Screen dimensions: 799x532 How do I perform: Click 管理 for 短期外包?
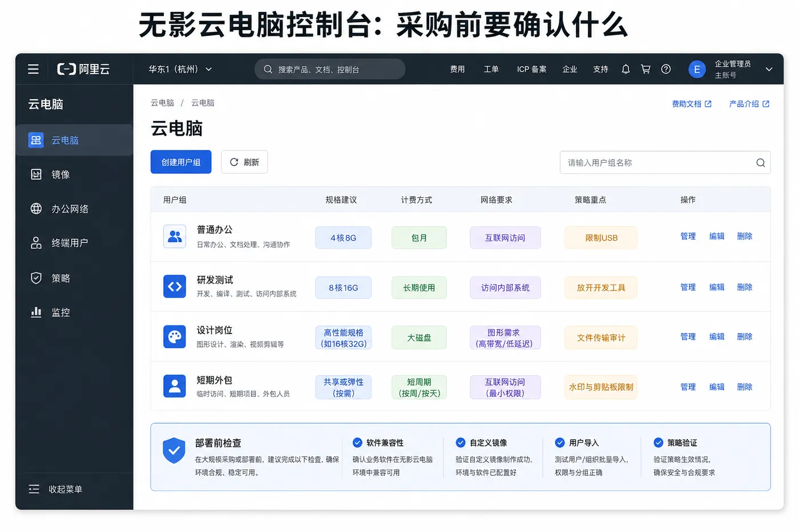pos(688,387)
